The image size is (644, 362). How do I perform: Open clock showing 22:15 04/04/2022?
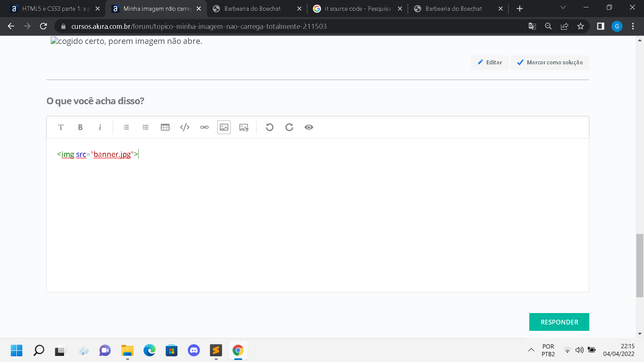619,350
